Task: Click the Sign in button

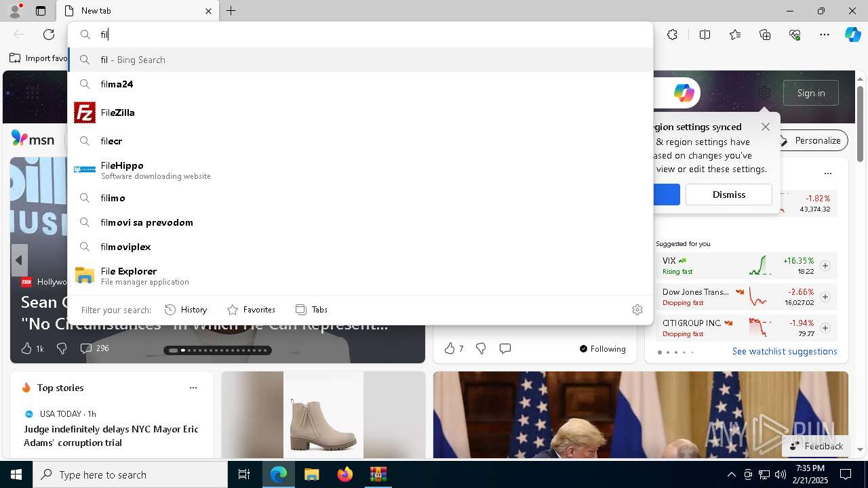Action: 811,93
